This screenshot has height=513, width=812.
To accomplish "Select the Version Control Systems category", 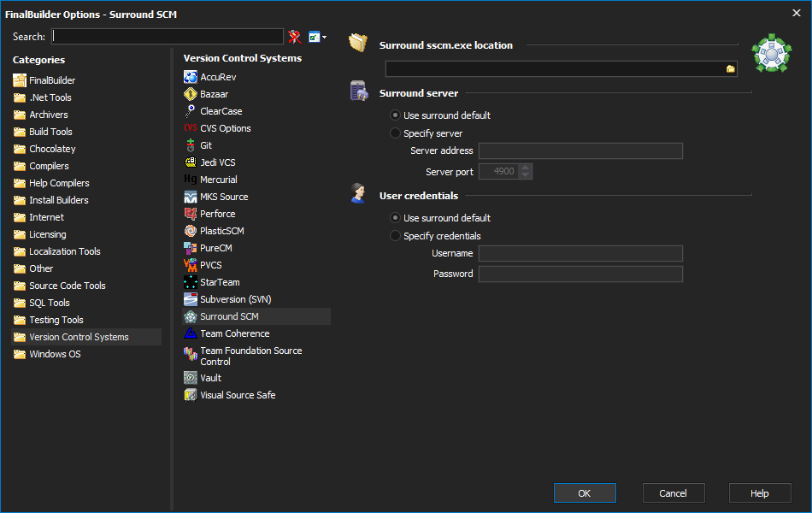I will click(86, 337).
